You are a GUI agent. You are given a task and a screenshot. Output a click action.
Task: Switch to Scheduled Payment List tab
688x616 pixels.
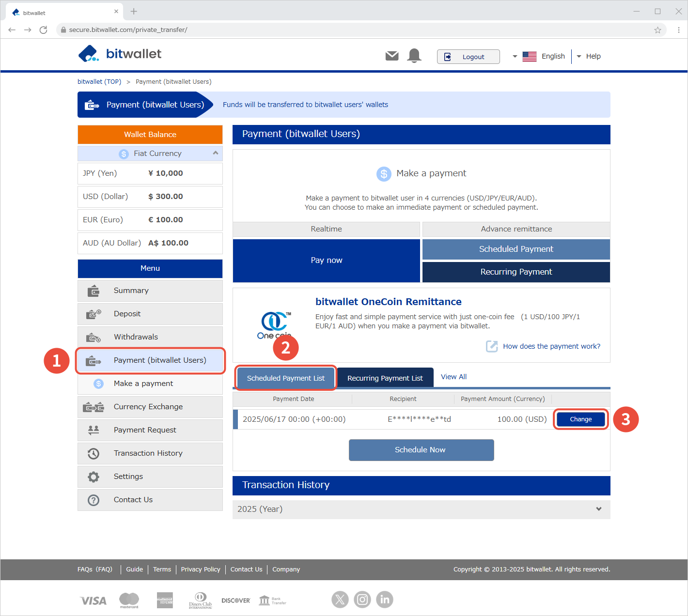tap(286, 378)
